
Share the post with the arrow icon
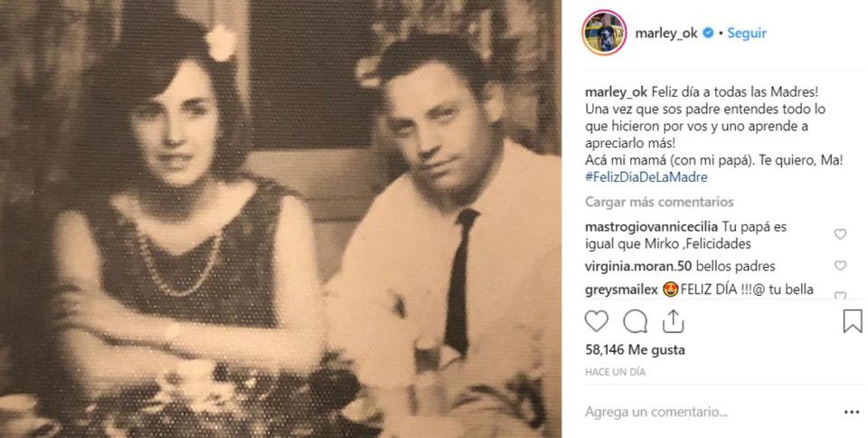pos(673,321)
